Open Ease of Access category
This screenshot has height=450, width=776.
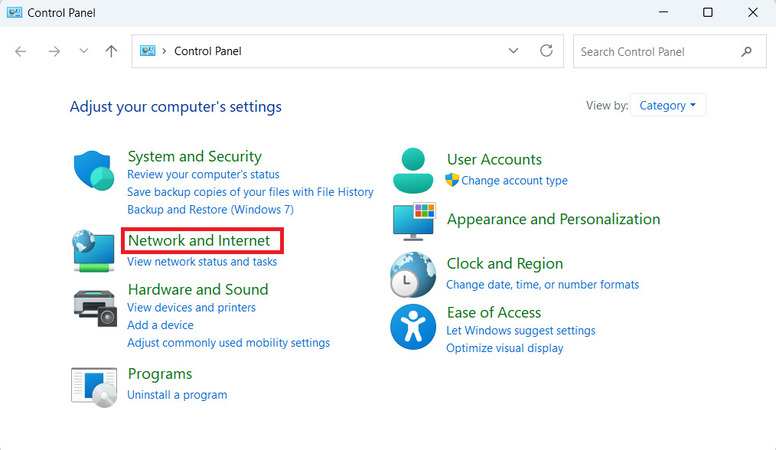tap(494, 313)
